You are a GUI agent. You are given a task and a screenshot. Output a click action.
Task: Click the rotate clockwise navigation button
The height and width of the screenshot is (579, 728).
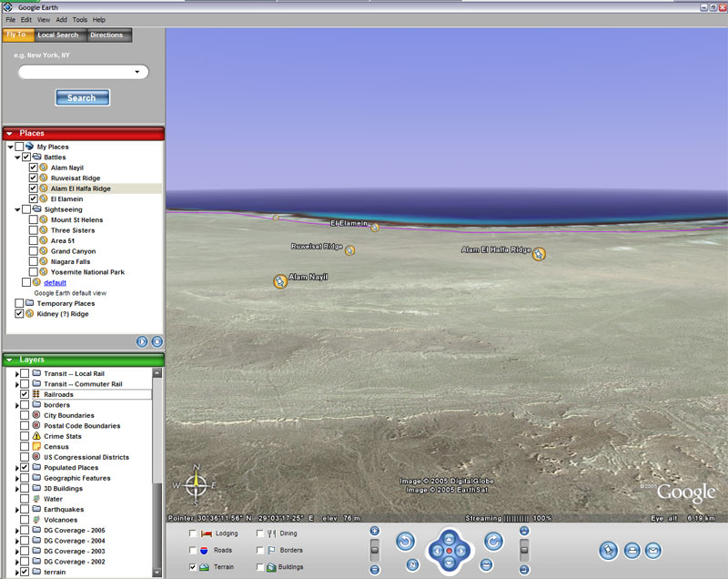tap(493, 542)
